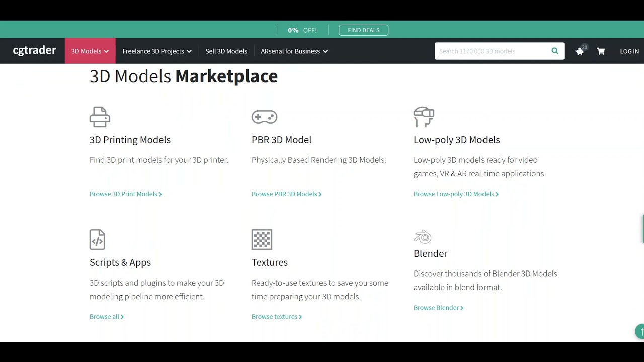Viewport: 644px width, 362px height.
Task: Click the LOG IN link
Action: point(629,51)
